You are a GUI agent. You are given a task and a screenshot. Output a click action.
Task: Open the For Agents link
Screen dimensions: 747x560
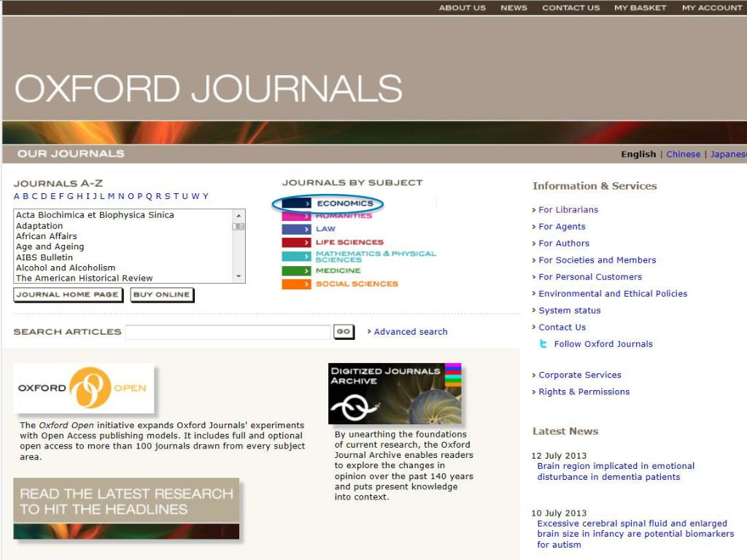tap(562, 227)
